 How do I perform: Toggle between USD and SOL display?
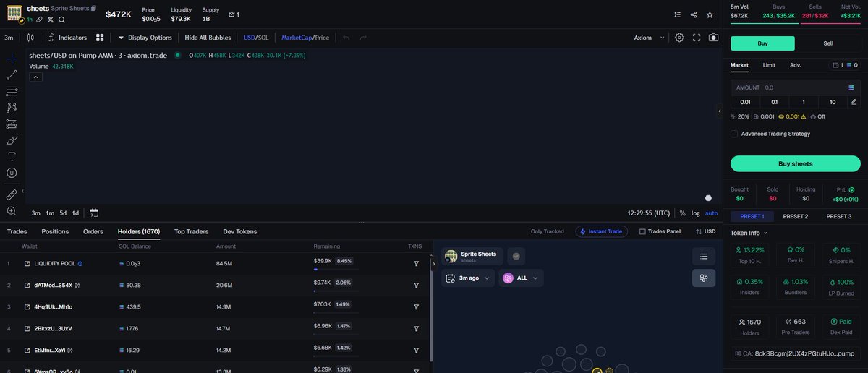(256, 38)
